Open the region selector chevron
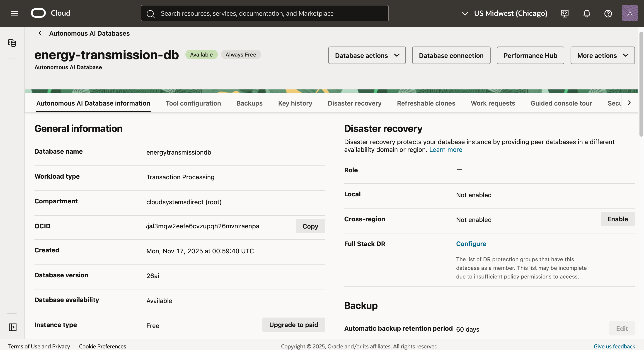 tap(465, 13)
